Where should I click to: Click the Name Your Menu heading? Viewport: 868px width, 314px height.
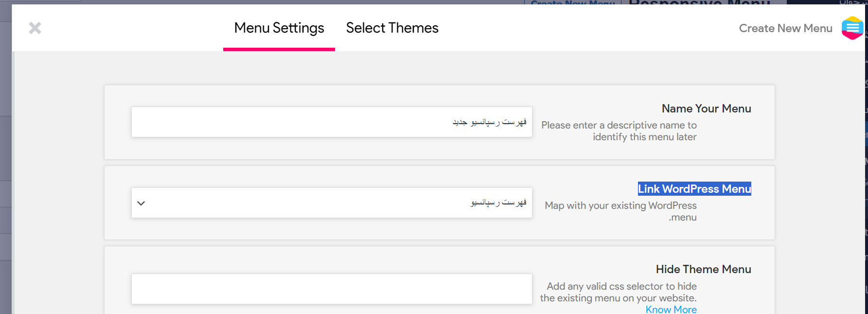tap(706, 109)
